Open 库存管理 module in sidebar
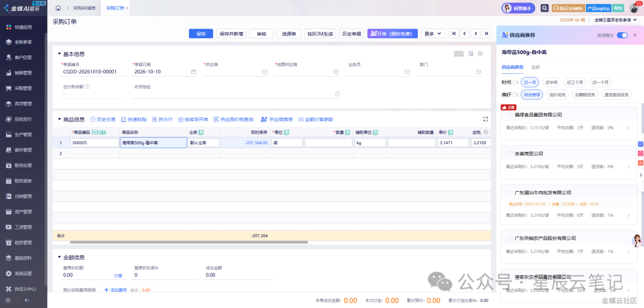644x308 pixels. [x=23, y=104]
